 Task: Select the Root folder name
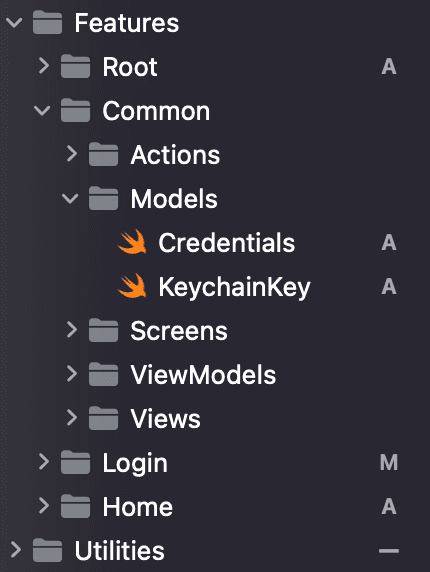[130, 67]
